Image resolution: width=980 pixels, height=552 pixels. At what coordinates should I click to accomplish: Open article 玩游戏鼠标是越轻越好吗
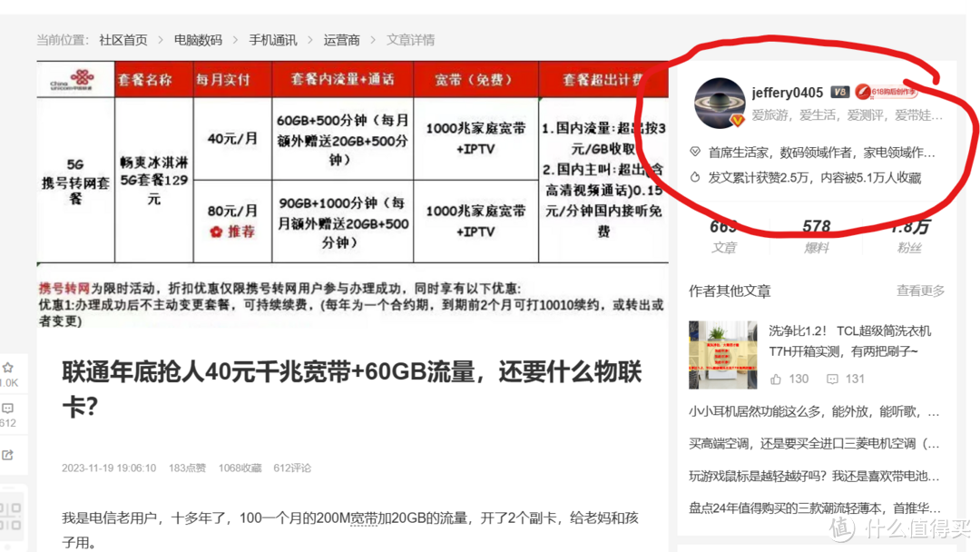(x=814, y=477)
